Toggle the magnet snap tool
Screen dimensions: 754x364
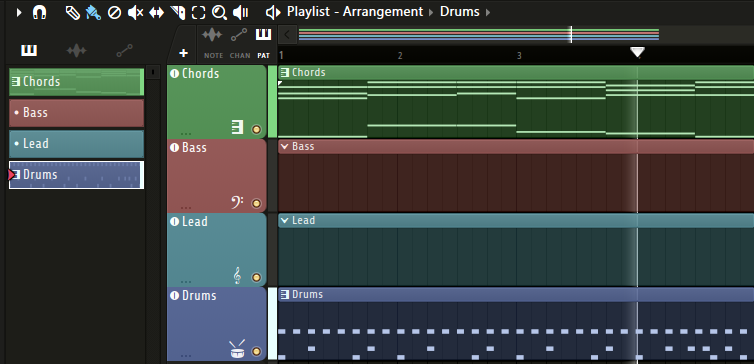39,13
